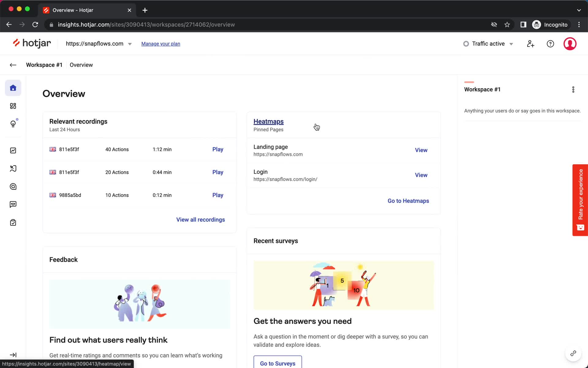The height and width of the screenshot is (368, 588).
Task: Click the invite team member icon
Action: click(530, 44)
